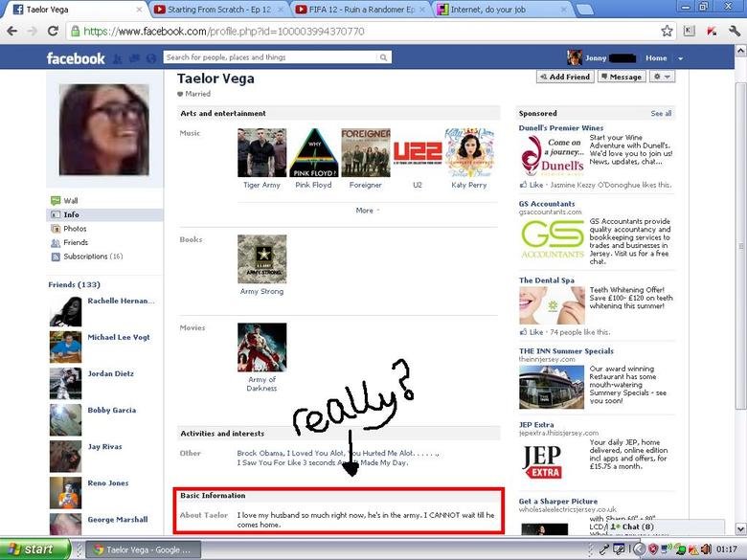Viewport: 747px width, 560px height.
Task: Click the Katy Perry thumbnail
Action: point(469,152)
